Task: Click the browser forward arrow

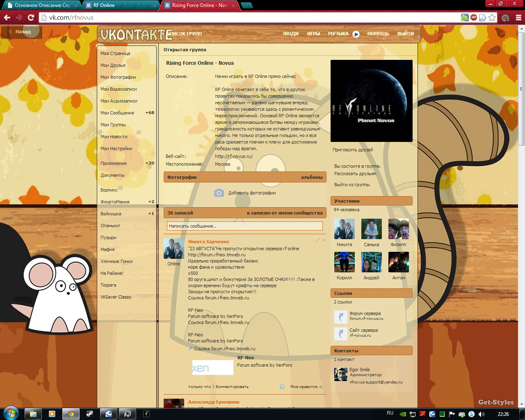Action: click(x=19, y=18)
